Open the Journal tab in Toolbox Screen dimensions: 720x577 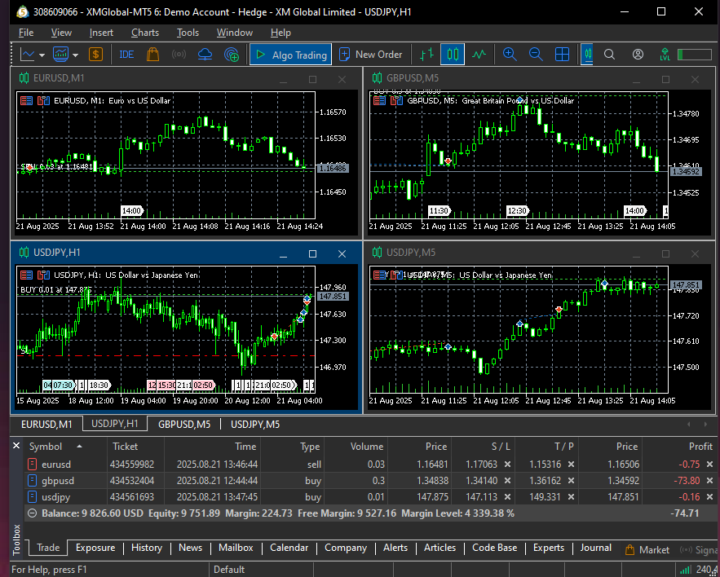[x=596, y=548]
